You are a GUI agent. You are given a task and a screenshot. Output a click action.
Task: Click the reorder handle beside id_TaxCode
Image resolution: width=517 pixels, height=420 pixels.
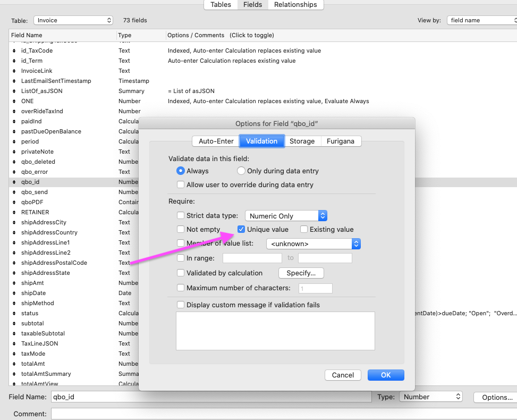coord(14,51)
